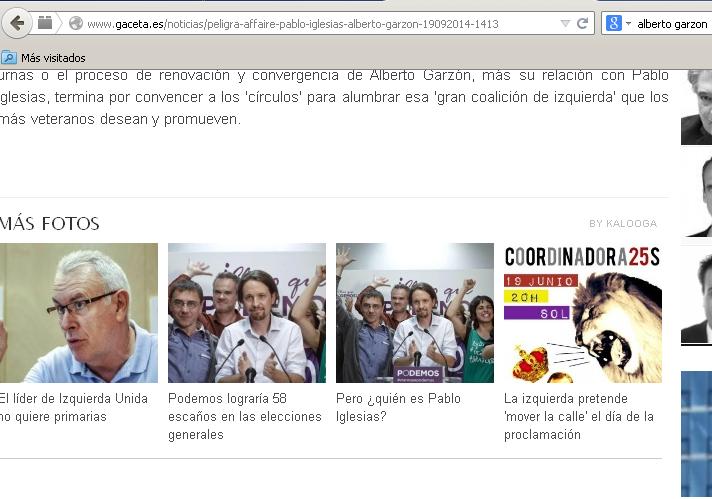Click the globe site identity icon

[75, 23]
